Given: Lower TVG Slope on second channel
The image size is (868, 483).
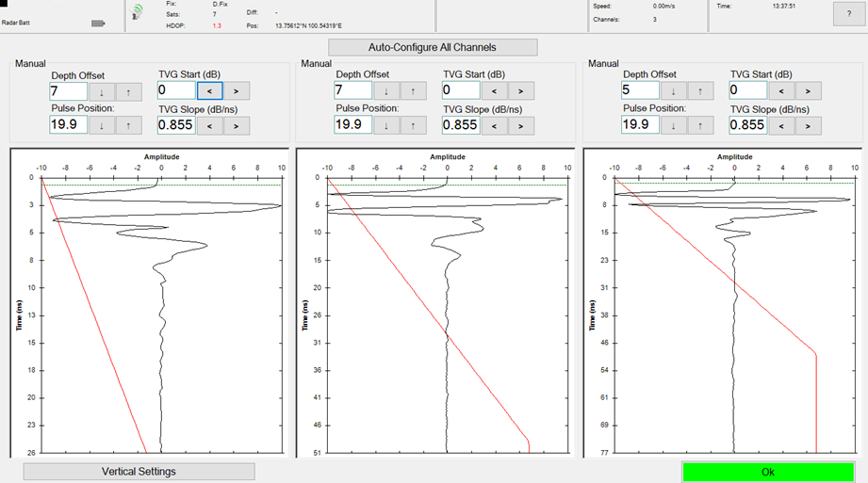Looking at the screenshot, I should (495, 125).
